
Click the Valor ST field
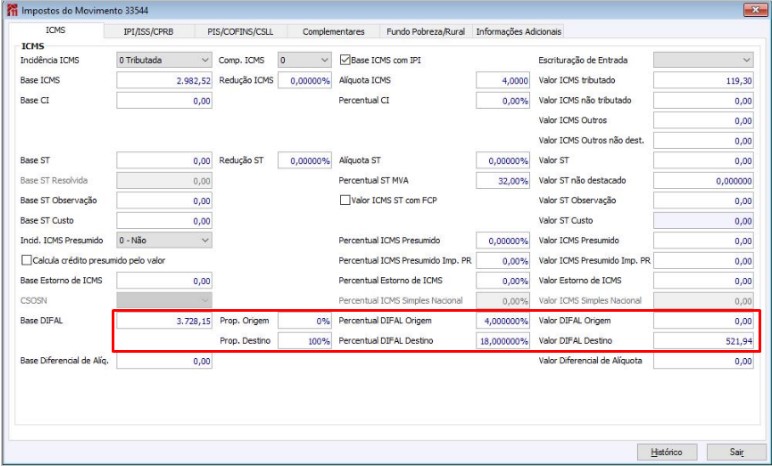click(x=703, y=161)
